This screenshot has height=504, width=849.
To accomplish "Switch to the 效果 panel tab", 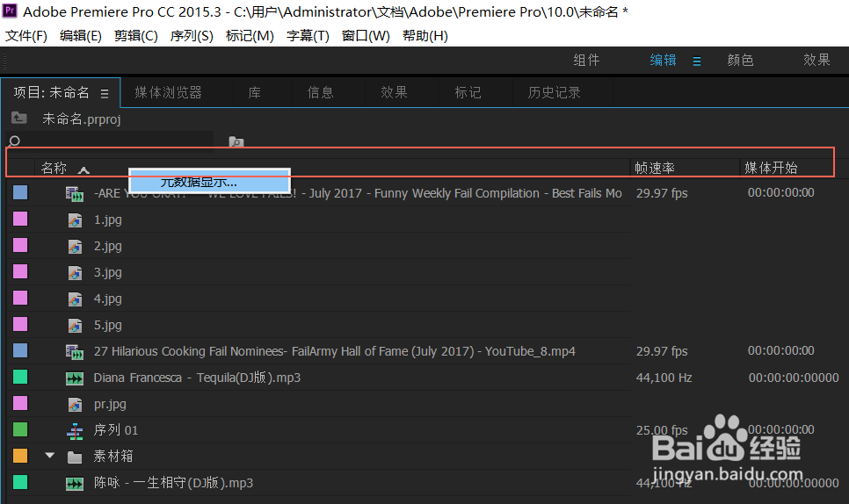I will click(x=394, y=92).
